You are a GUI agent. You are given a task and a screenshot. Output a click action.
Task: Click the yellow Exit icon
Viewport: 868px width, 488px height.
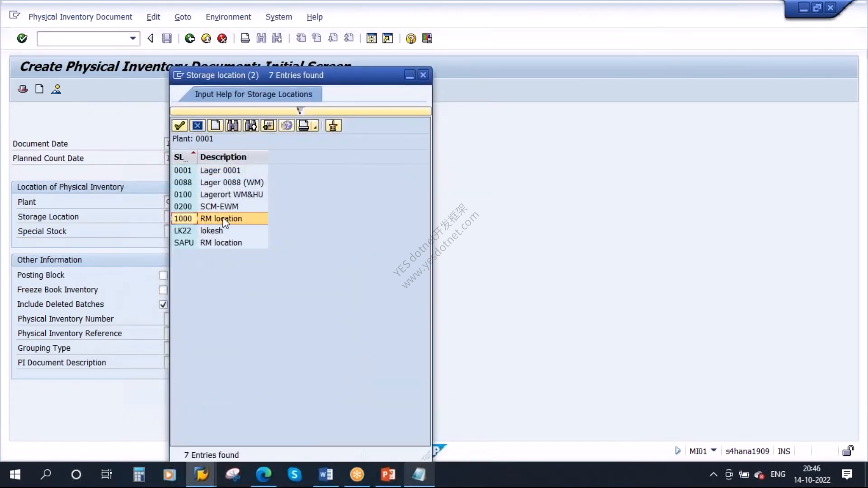(x=206, y=38)
